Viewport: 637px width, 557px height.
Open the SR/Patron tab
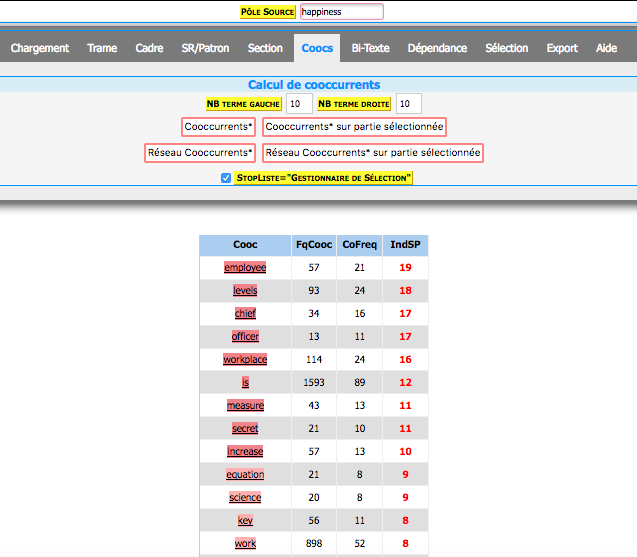[205, 48]
